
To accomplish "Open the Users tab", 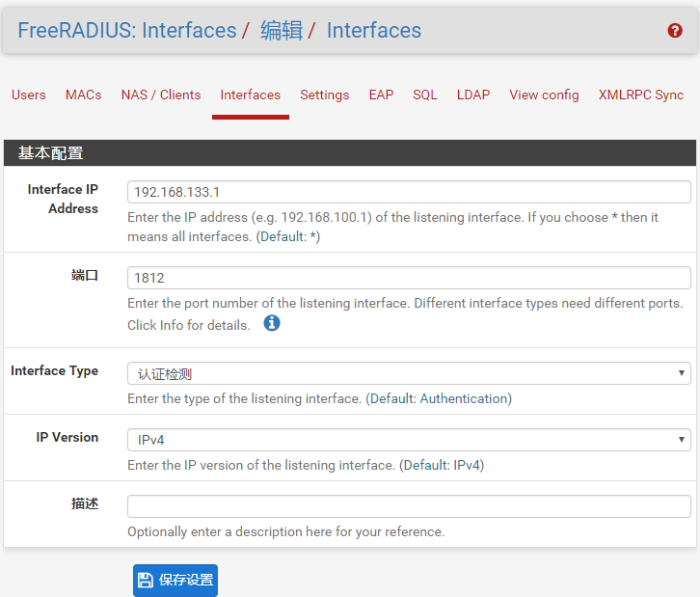I will (x=29, y=95).
